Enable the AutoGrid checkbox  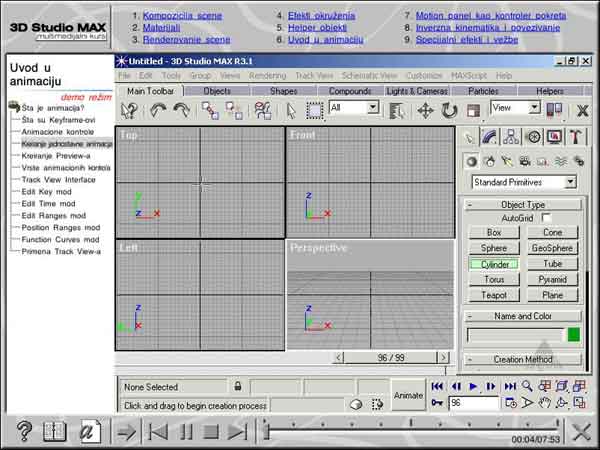546,218
